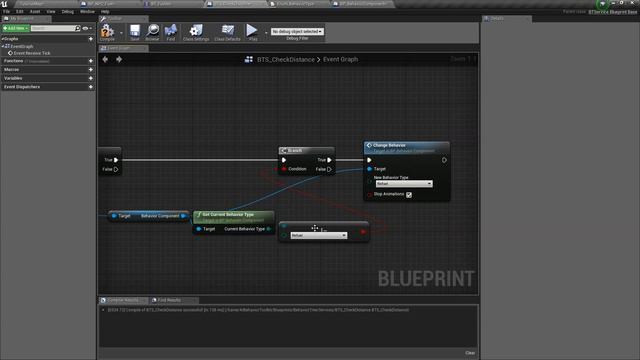Open Class Settings from the toolbar

[196, 32]
